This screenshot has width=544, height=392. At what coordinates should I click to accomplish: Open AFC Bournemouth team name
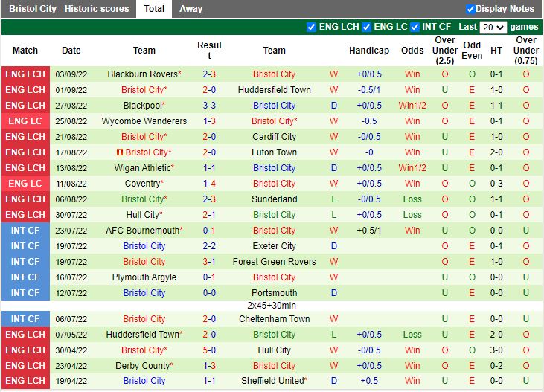click(143, 231)
